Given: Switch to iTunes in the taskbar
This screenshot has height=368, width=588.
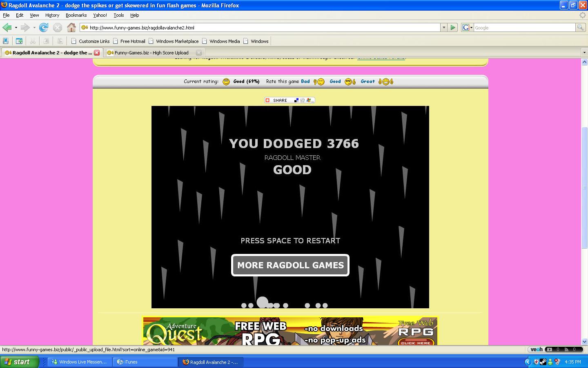Looking at the screenshot, I should click(x=145, y=362).
